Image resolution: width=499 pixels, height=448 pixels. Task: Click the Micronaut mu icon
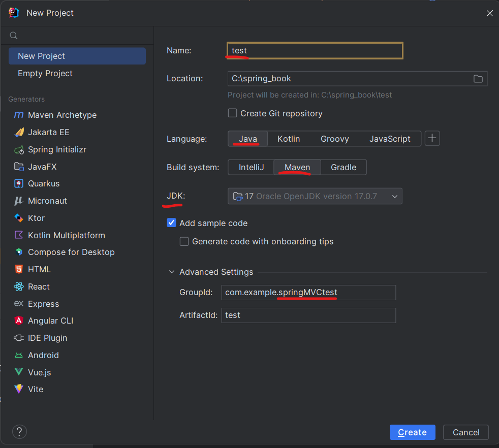19,201
